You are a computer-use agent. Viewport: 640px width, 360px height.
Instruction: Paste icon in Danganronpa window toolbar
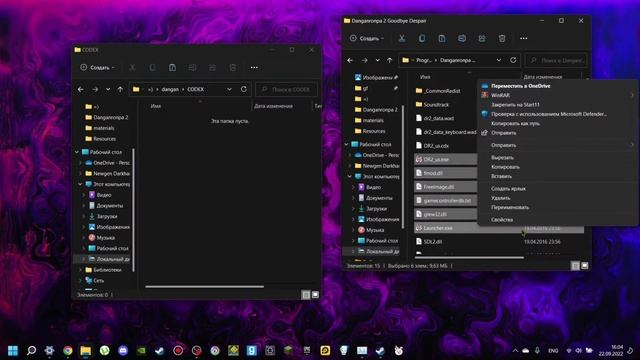[x=442, y=38]
